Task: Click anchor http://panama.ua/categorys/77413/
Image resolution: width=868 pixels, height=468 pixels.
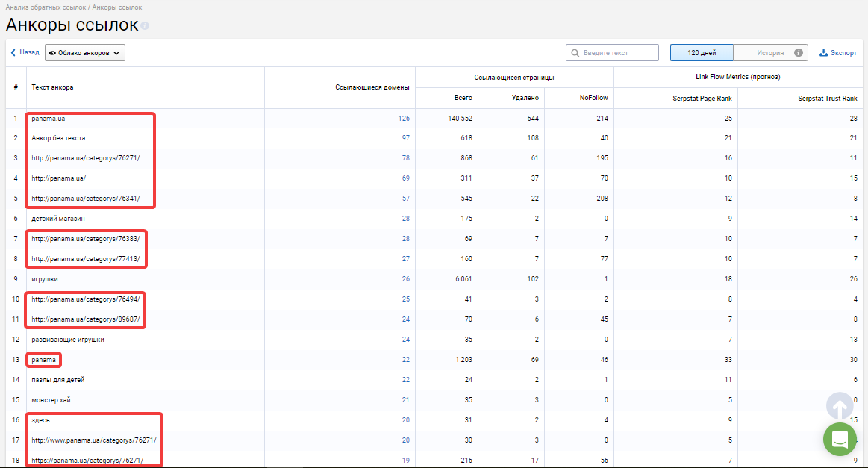Action: point(85,259)
